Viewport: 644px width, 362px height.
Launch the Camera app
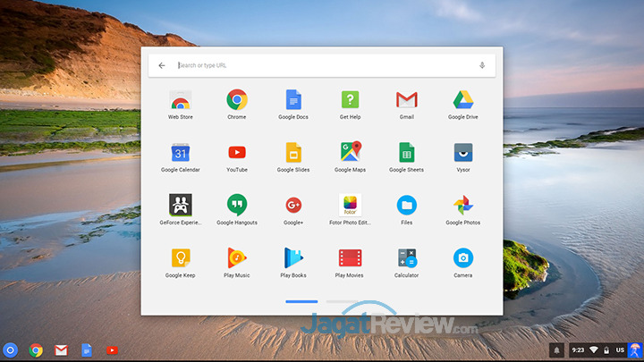point(463,258)
